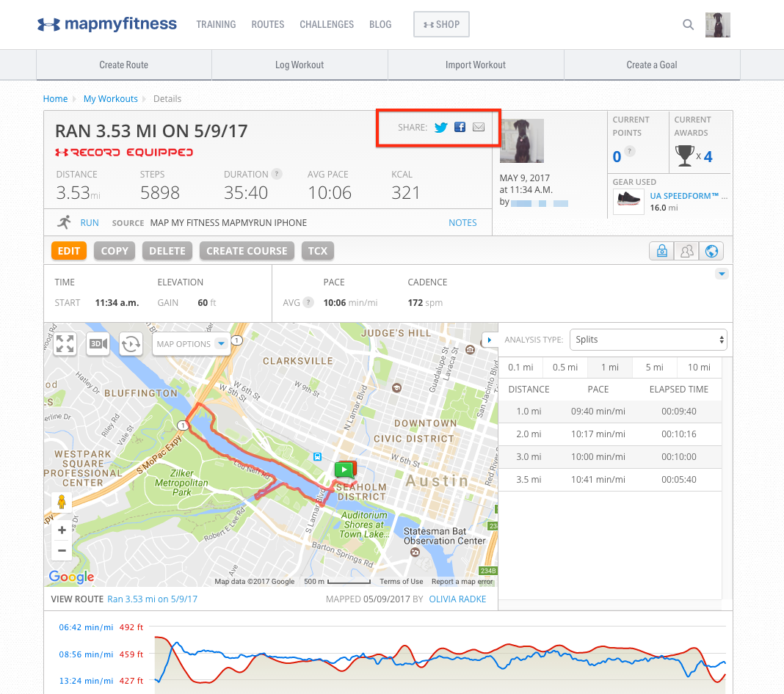Click the Run activity type link
This screenshot has height=694, width=784.
[90, 223]
